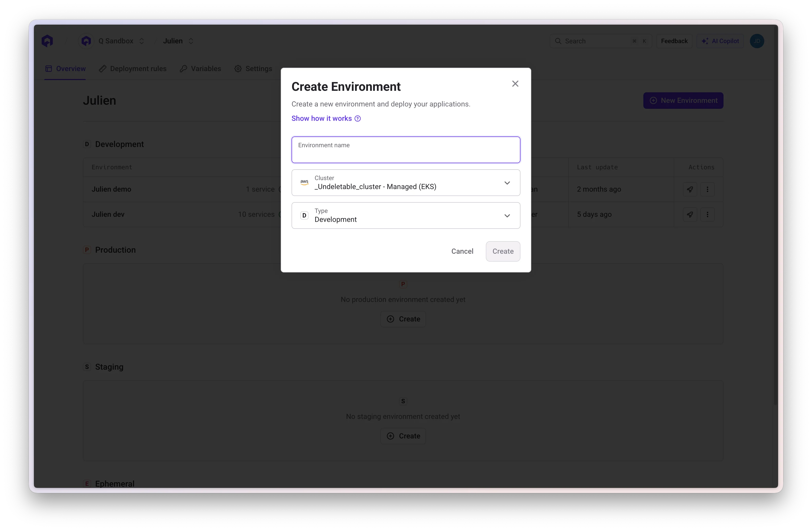Click plus icon in Staging Create button
This screenshot has width=812, height=531.
coord(390,436)
